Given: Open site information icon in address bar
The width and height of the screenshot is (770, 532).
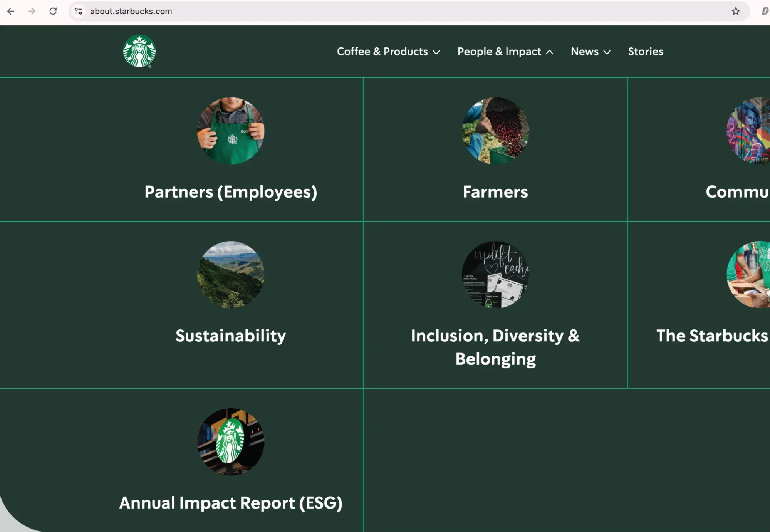Looking at the screenshot, I should (78, 11).
